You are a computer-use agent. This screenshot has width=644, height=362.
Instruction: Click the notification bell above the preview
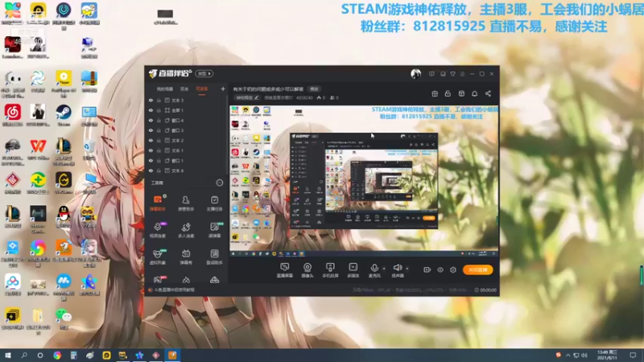coord(474,93)
